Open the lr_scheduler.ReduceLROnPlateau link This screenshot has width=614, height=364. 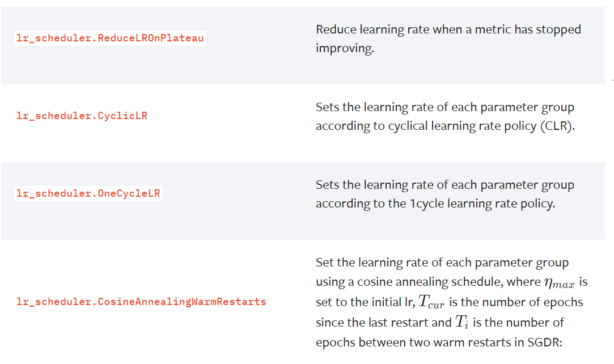[110, 38]
